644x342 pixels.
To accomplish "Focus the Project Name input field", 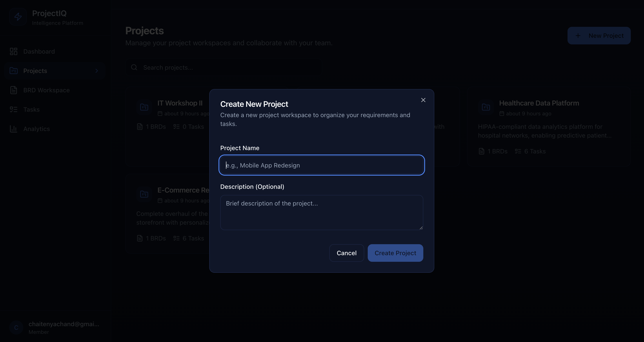I will (x=322, y=165).
